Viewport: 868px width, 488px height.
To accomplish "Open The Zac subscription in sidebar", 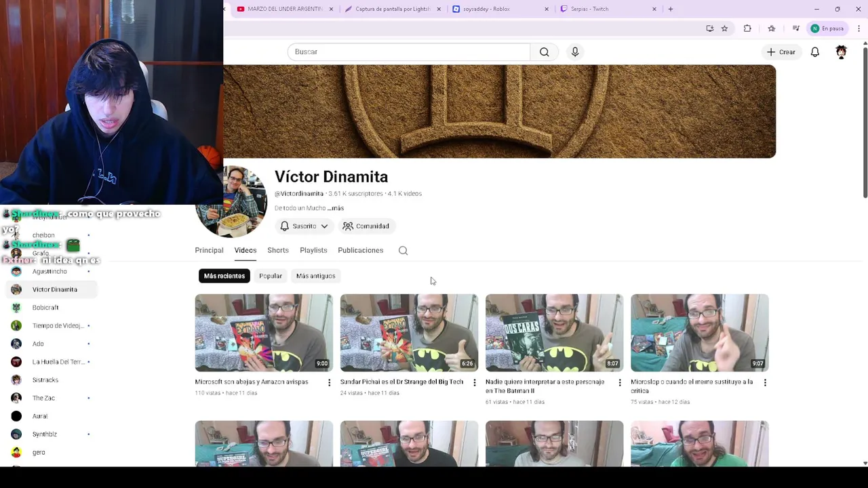I will click(52, 398).
